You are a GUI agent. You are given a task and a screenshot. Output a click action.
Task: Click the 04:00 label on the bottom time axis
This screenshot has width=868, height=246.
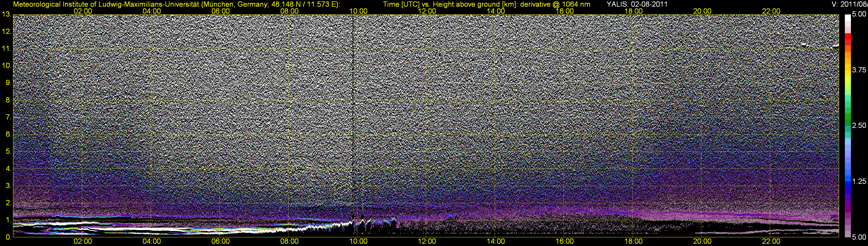(152, 242)
